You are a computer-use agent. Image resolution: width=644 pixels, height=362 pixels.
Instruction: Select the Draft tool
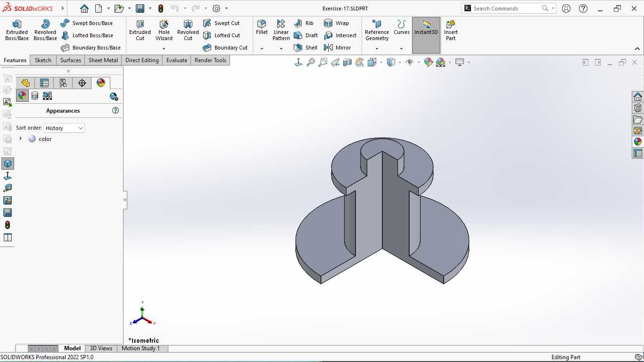pos(305,35)
